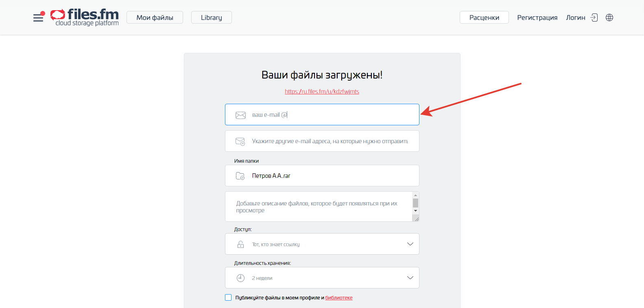The height and width of the screenshot is (308, 644).
Task: Focus the additional e-mail addresses field
Action: click(x=330, y=141)
